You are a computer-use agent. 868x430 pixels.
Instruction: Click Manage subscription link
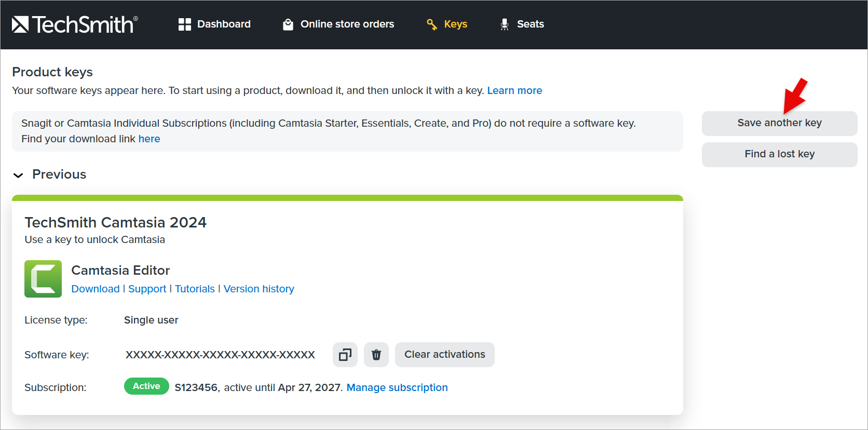397,387
